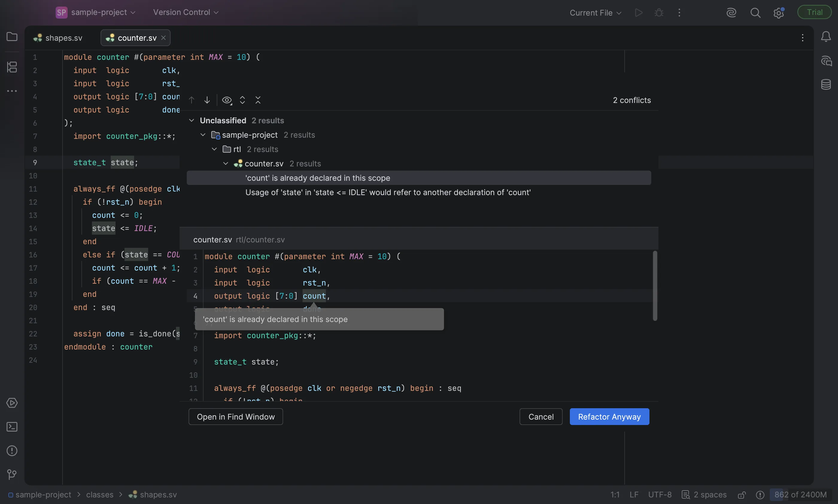Toggle preview view options eye icon
The image size is (838, 504).
(227, 100)
